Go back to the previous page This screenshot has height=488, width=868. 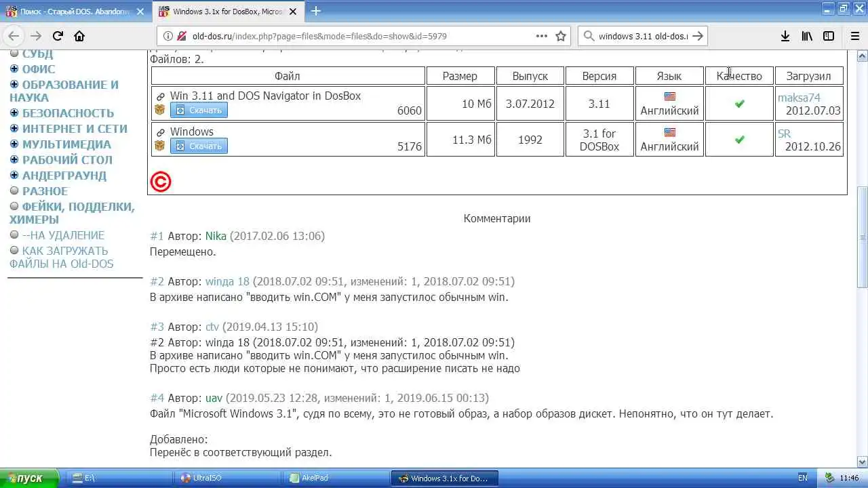coord(14,36)
